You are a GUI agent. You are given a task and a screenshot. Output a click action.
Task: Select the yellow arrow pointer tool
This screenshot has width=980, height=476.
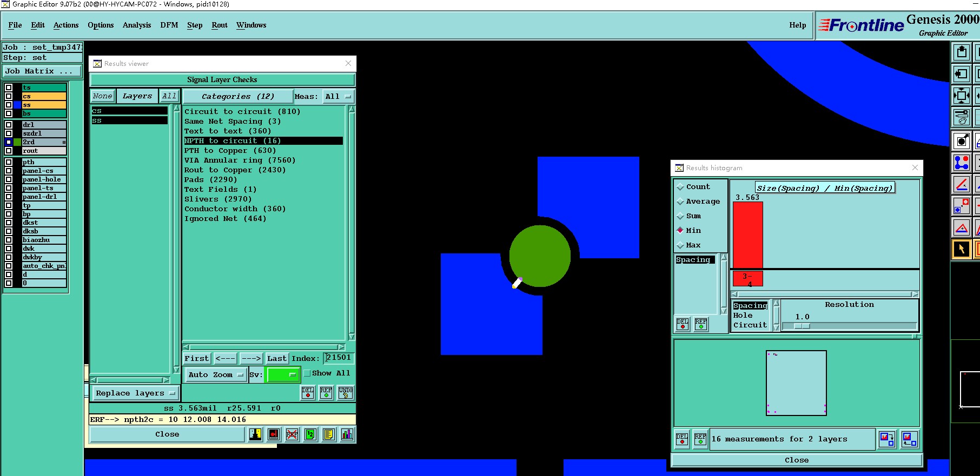(962, 249)
